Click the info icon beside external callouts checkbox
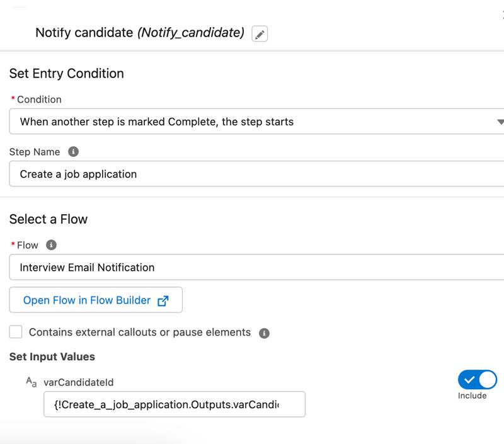 coord(265,333)
